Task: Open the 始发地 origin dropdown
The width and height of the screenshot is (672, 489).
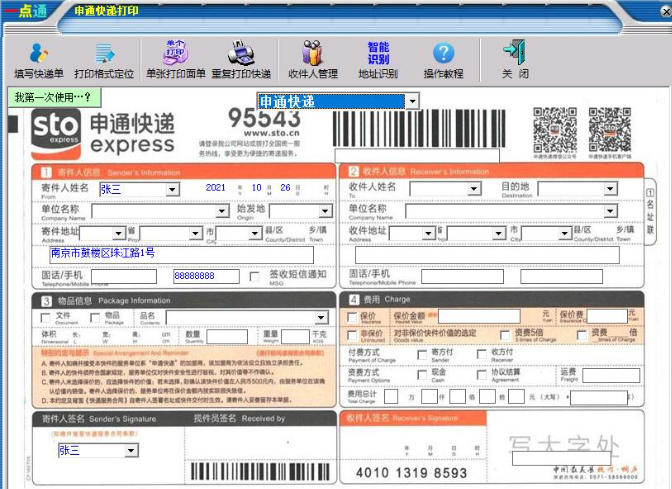Action: pos(325,211)
